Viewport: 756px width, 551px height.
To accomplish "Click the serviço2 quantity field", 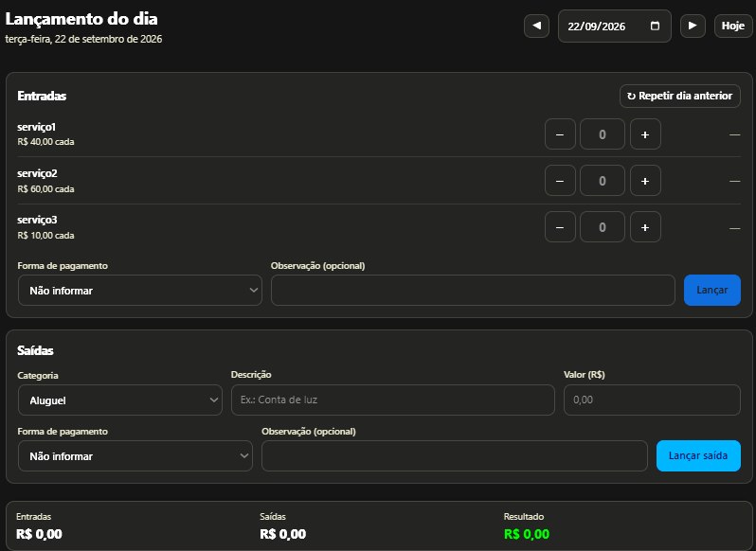I will click(x=603, y=181).
